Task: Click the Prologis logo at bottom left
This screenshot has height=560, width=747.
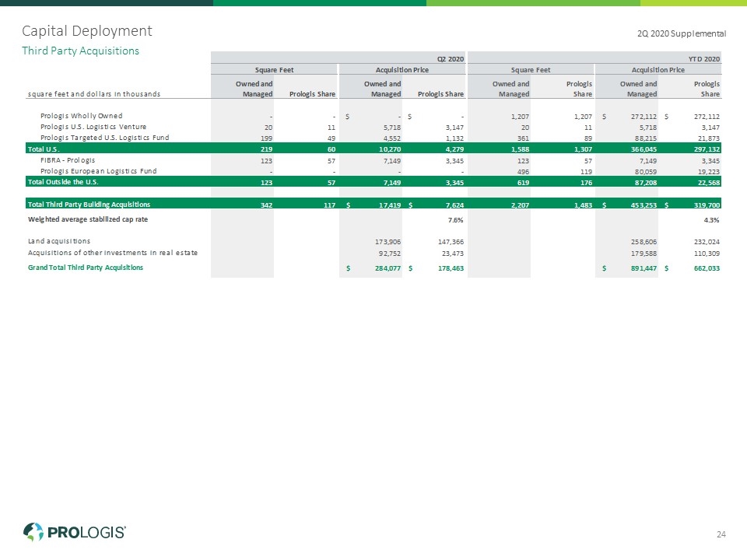Action: click(75, 532)
